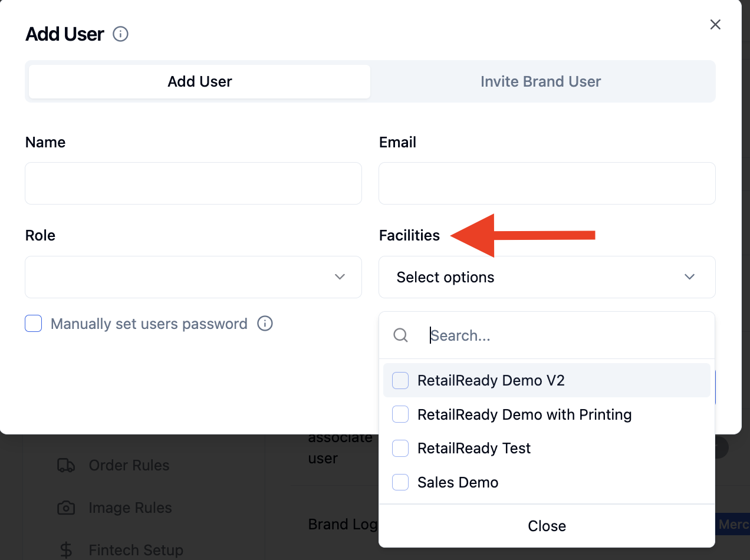Collapse the Facilities Select options dropdown

547,277
